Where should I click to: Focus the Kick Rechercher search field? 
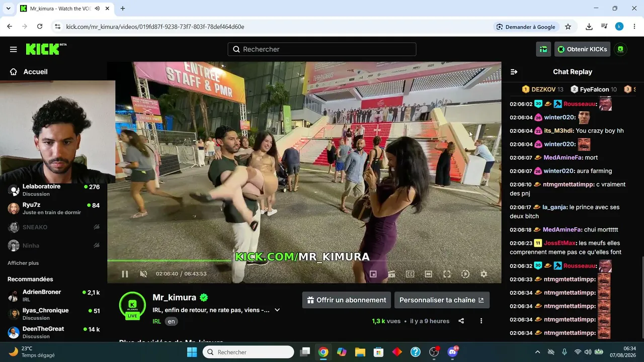click(322, 49)
